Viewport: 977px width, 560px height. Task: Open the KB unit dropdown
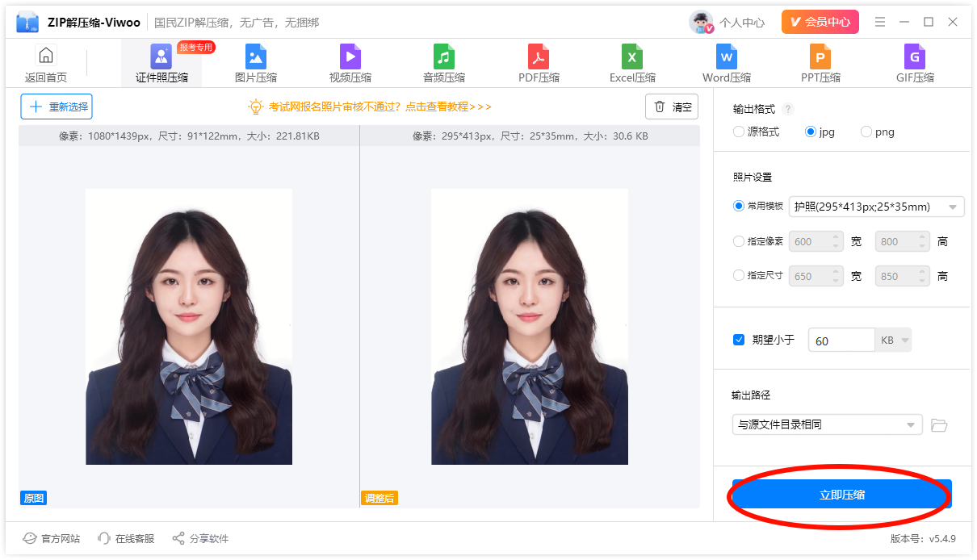tap(894, 341)
